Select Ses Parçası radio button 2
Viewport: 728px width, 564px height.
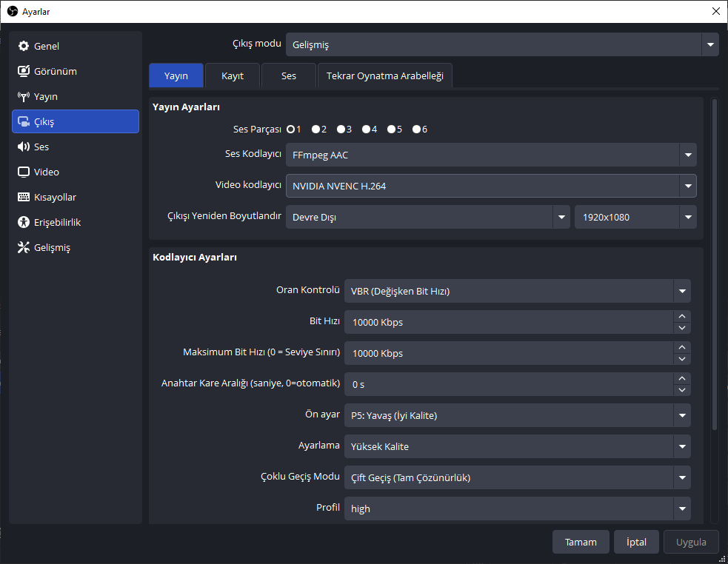[316, 130]
